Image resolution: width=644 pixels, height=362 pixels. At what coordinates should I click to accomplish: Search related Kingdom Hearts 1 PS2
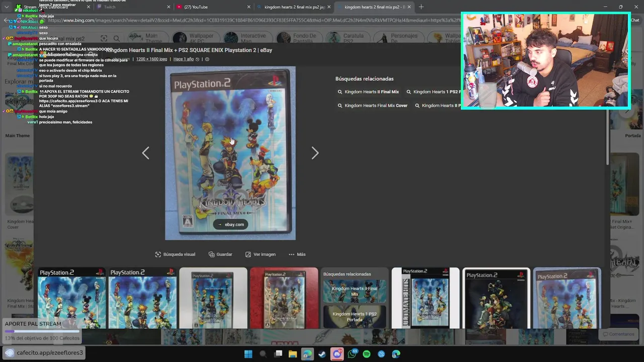[434, 92]
